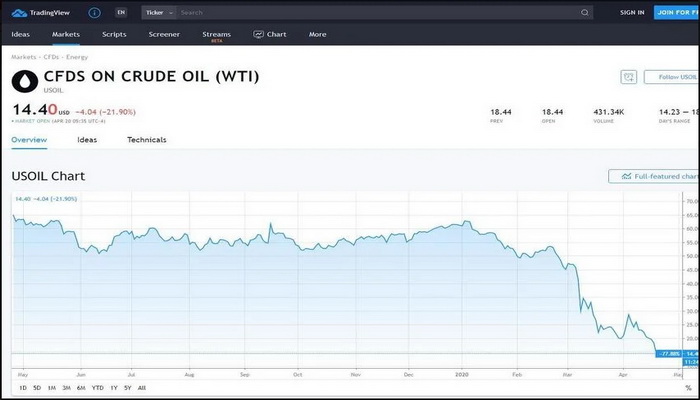Select the All time range
700x400 pixels.
[x=141, y=387]
